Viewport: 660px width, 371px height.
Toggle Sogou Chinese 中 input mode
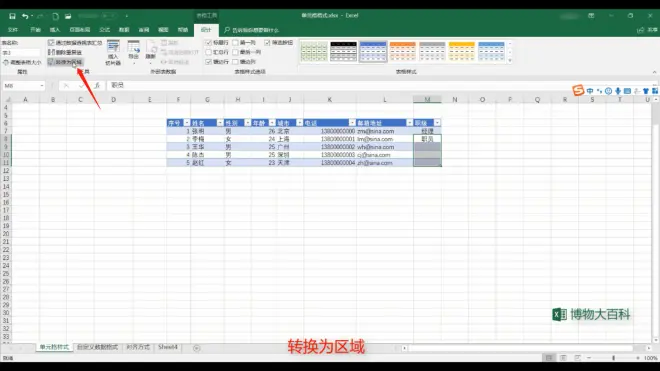pos(590,91)
